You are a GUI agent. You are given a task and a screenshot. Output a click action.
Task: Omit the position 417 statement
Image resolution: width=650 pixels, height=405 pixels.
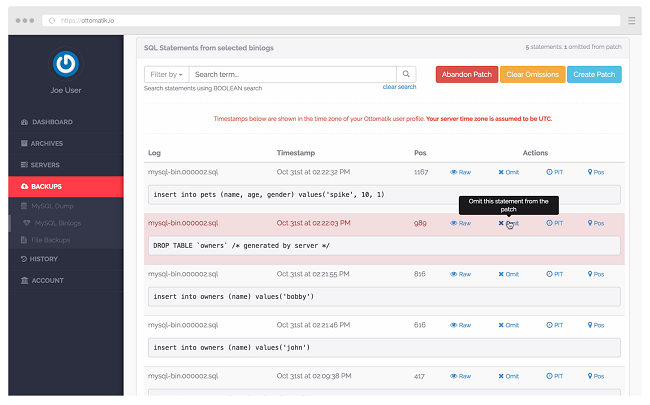tap(509, 376)
